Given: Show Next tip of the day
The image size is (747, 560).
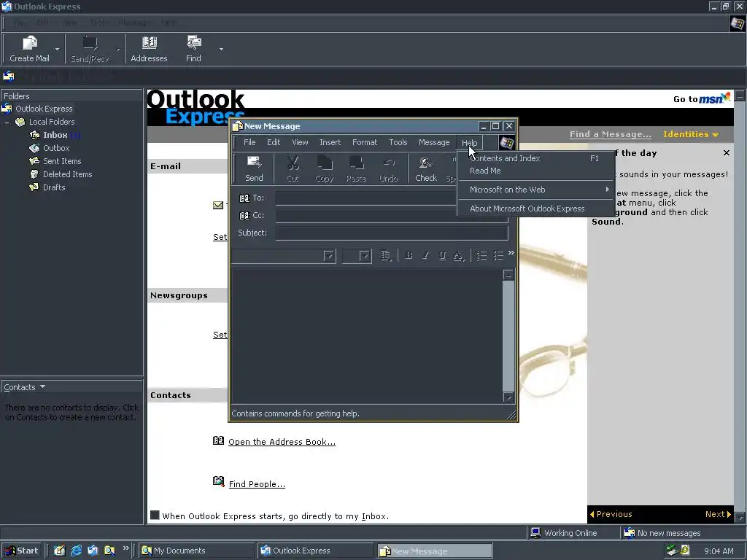Looking at the screenshot, I should point(718,514).
